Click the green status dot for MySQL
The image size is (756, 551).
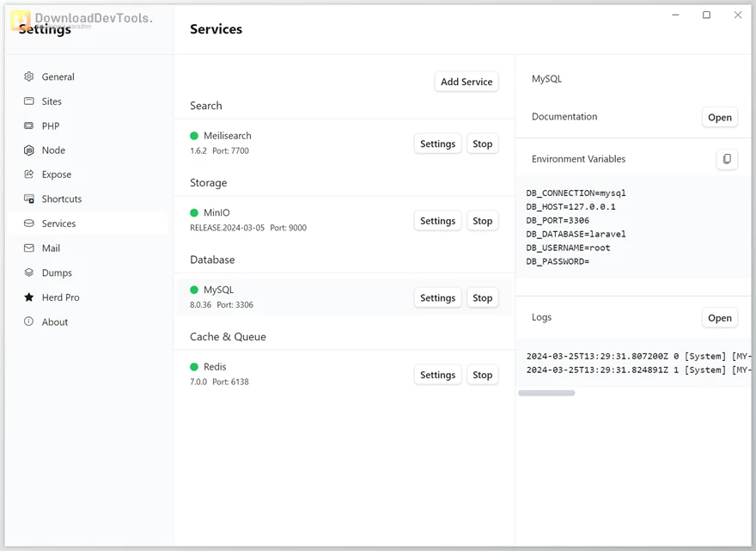pos(194,290)
